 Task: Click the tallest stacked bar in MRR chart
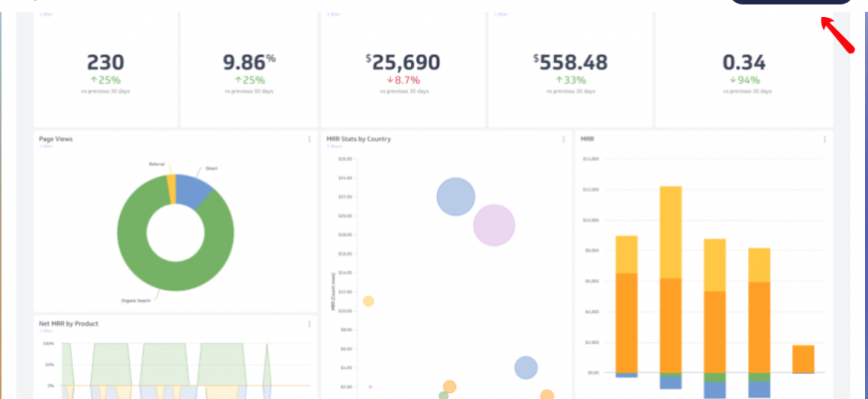[x=670, y=279]
